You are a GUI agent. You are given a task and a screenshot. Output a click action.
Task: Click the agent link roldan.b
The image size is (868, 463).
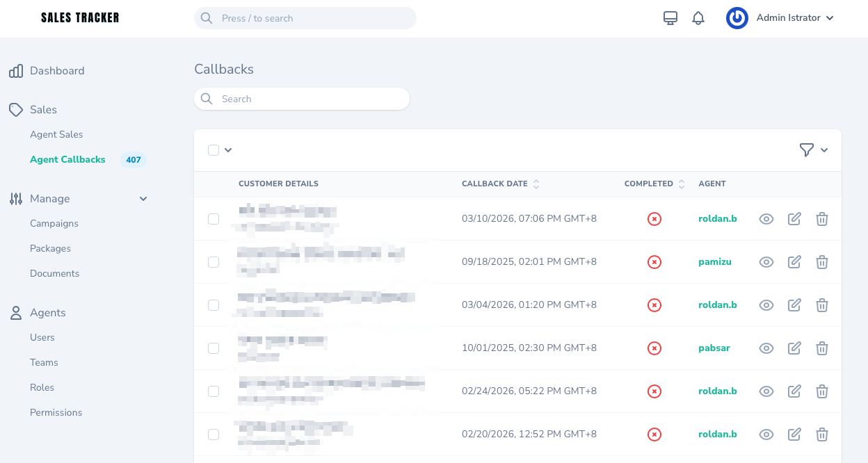[717, 218]
